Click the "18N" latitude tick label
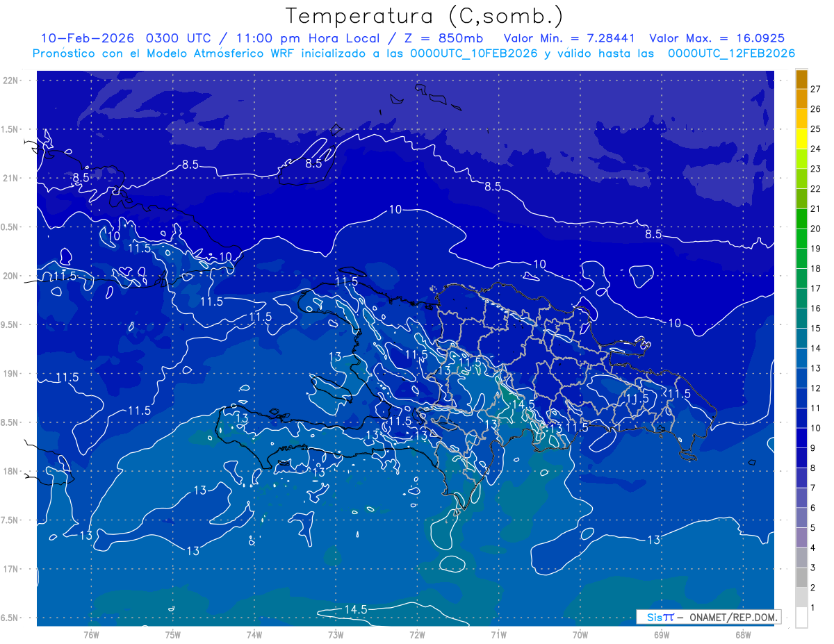 coord(11,471)
